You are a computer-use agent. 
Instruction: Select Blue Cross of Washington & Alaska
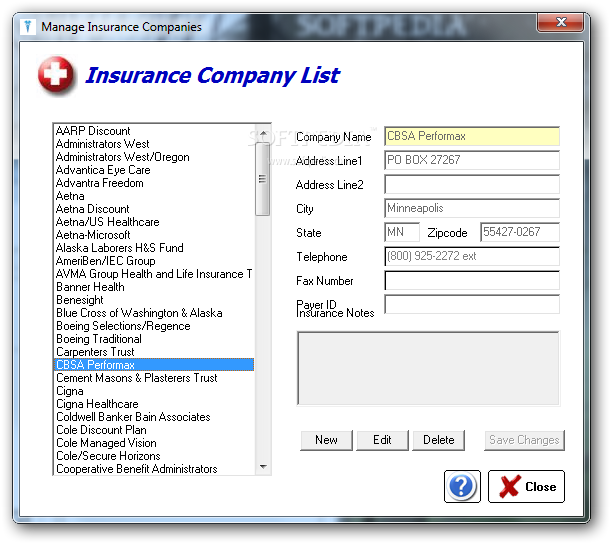tap(154, 313)
